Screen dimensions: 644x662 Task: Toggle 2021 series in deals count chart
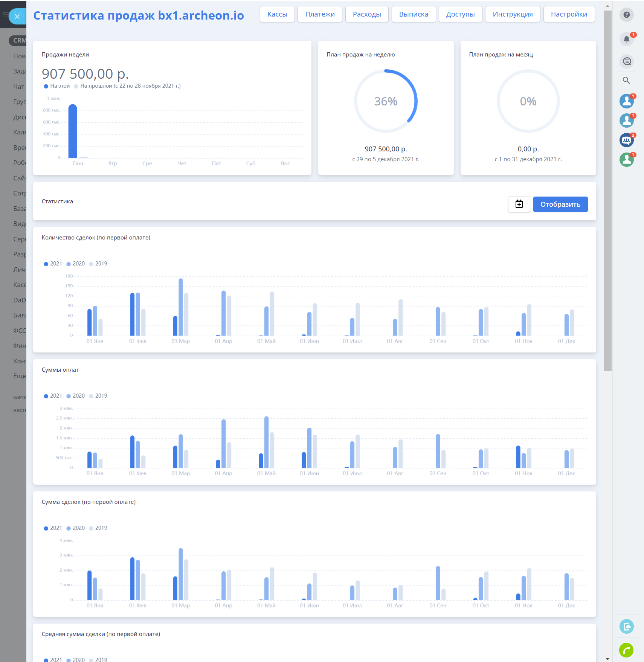53,264
